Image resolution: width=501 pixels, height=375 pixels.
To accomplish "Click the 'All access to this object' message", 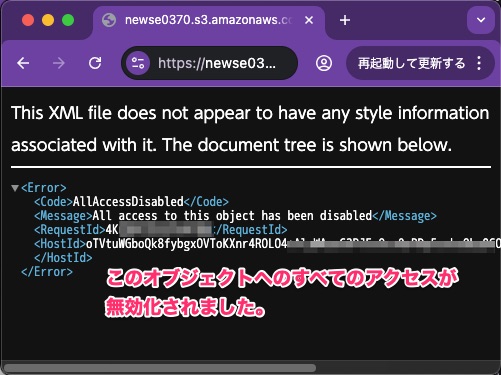I will click(x=232, y=216).
